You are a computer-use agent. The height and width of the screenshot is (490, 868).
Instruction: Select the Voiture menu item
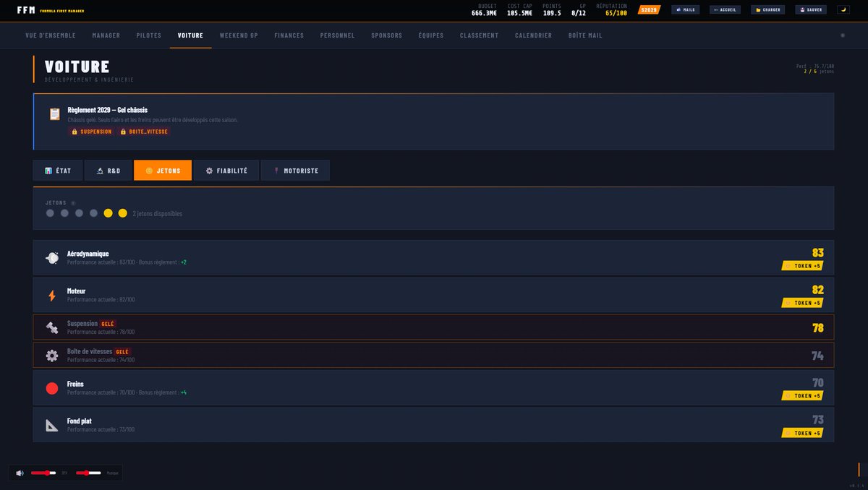191,35
